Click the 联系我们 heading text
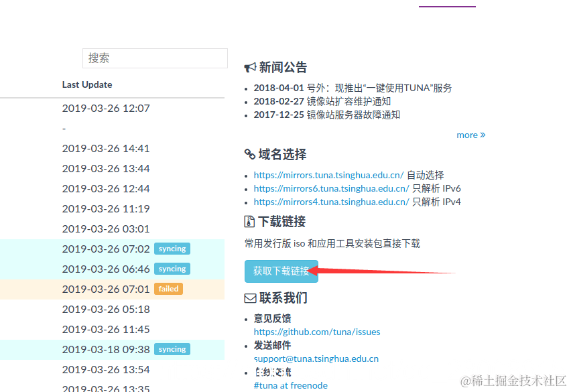The width and height of the screenshot is (571, 392). [x=283, y=298]
